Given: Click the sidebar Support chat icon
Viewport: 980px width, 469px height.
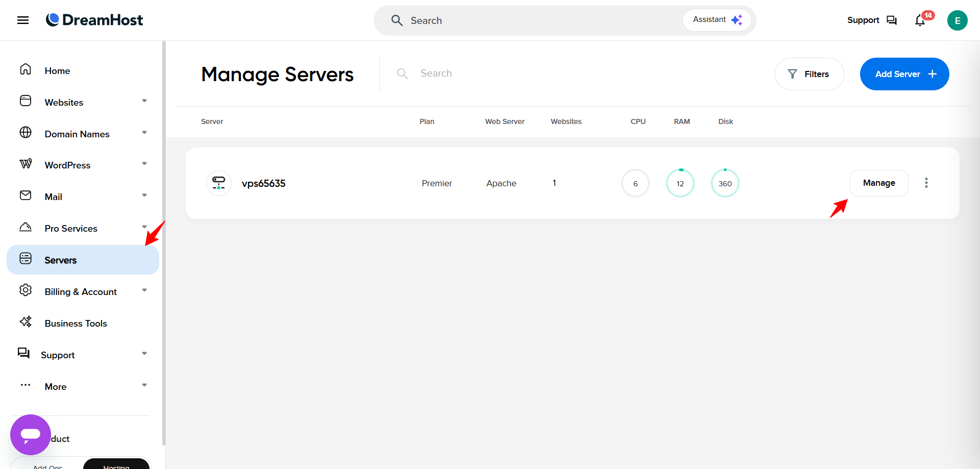Looking at the screenshot, I should (23, 353).
